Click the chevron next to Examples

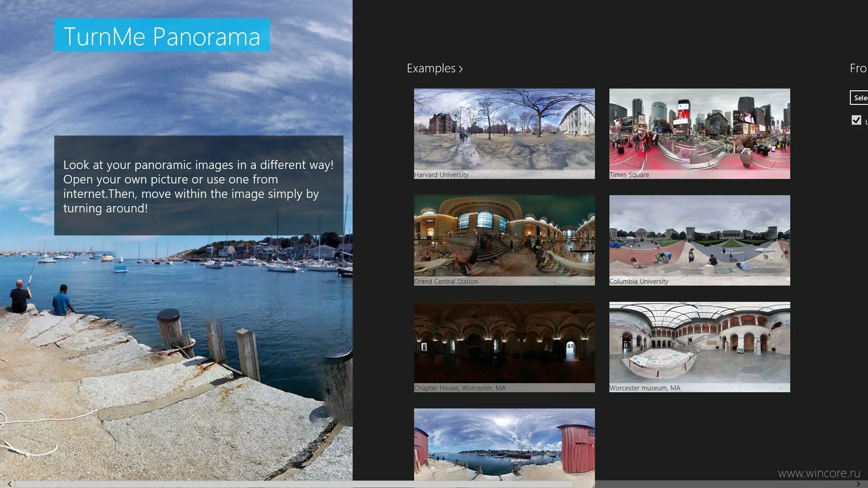(461, 69)
